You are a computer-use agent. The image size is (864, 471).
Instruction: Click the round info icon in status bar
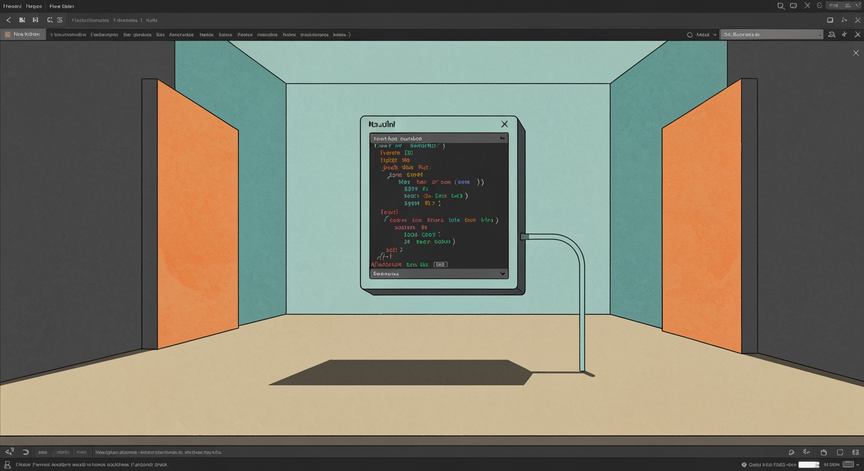[x=744, y=465]
